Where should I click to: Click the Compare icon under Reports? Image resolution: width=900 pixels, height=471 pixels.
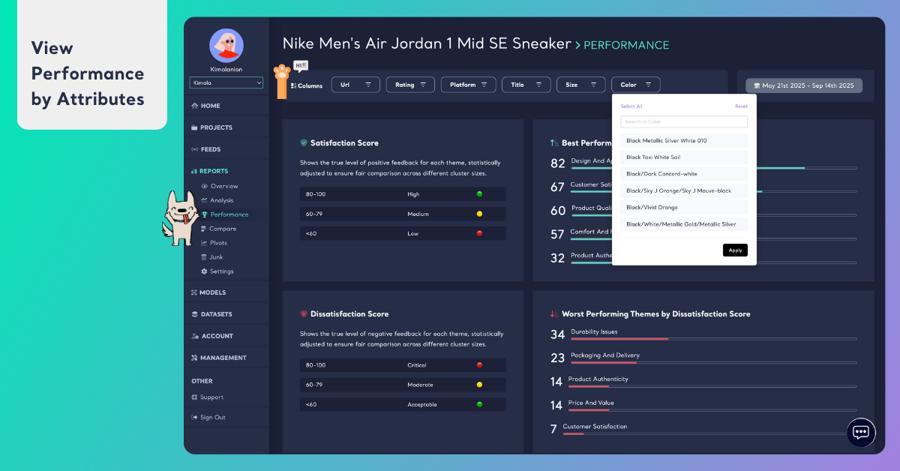coord(204,228)
